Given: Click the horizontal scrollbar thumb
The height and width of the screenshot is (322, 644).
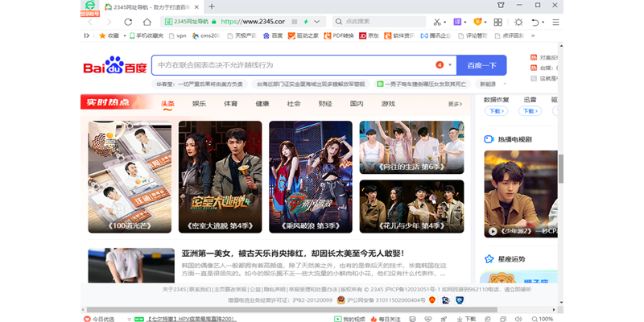Looking at the screenshot, I should coord(291,310).
